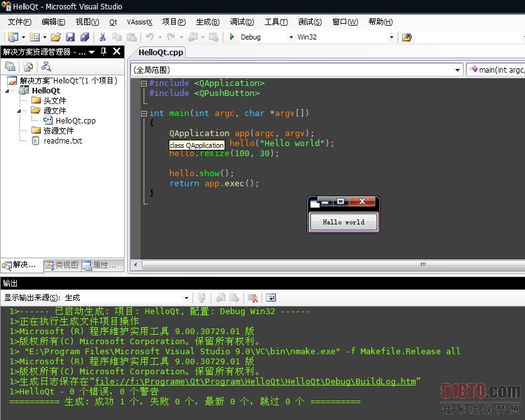
Task: Collapse the 源文件 source folder
Action: 19,111
